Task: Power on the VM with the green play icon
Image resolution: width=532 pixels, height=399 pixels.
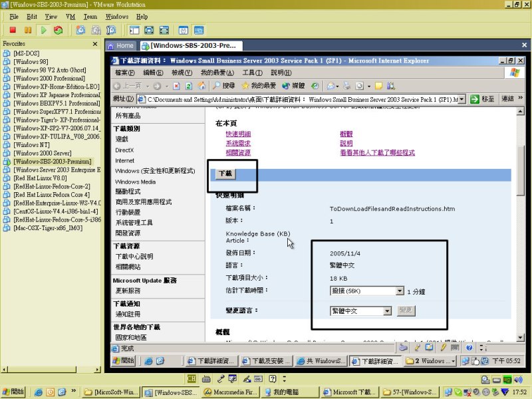Action: click(44, 30)
